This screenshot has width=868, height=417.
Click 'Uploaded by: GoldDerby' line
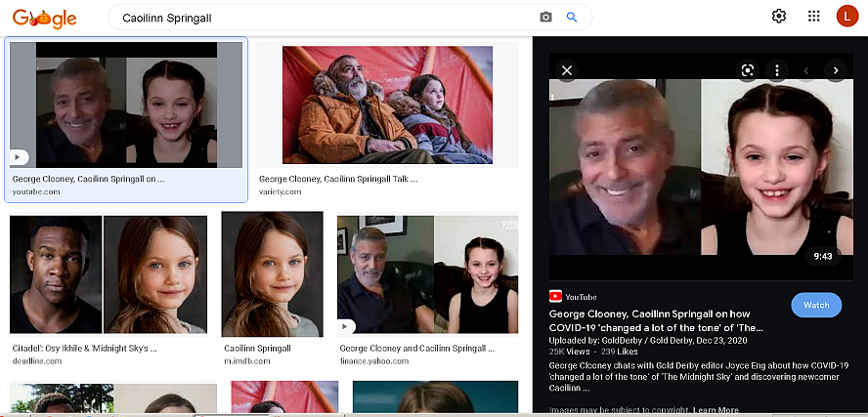point(648,341)
